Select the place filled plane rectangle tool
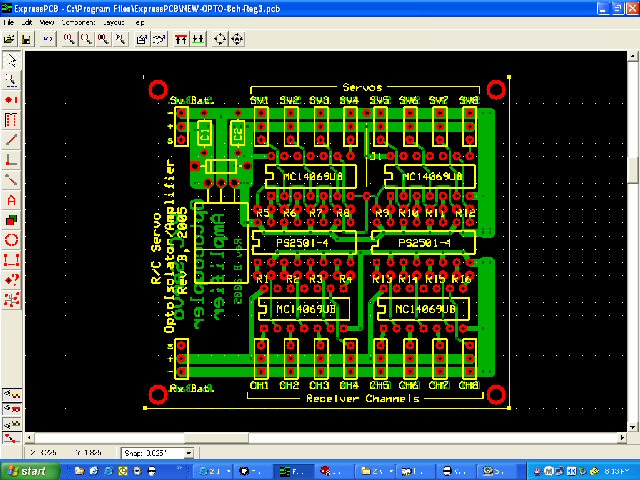Viewport: 640px width, 480px height. coord(11,220)
